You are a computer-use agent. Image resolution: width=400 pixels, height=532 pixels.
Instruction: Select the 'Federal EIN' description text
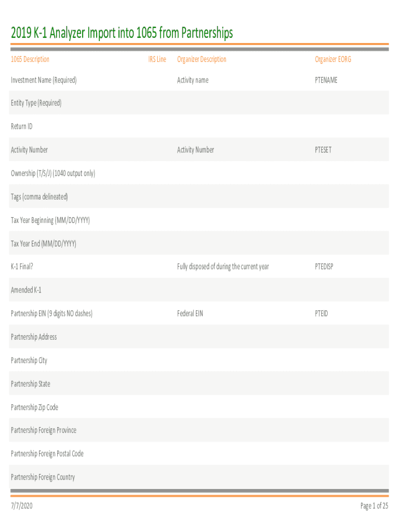click(190, 313)
